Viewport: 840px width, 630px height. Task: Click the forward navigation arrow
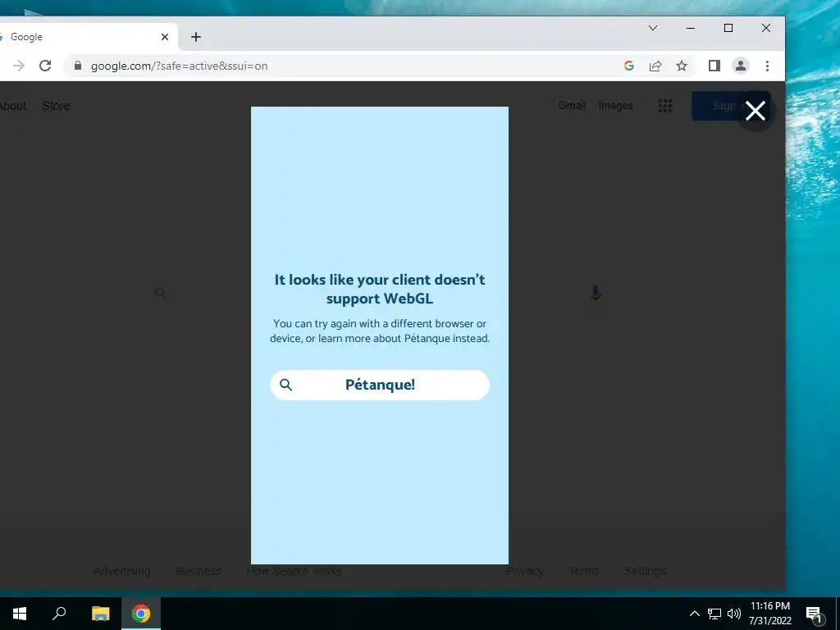point(19,66)
